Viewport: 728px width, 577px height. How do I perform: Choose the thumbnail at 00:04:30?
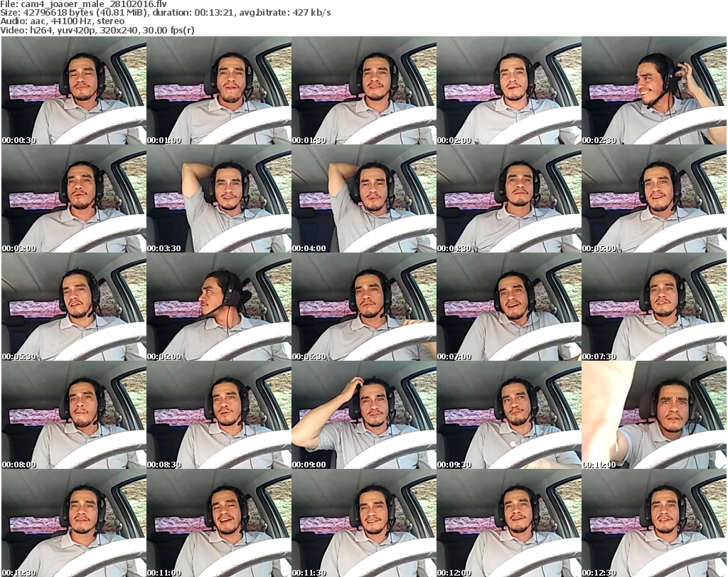[509, 198]
